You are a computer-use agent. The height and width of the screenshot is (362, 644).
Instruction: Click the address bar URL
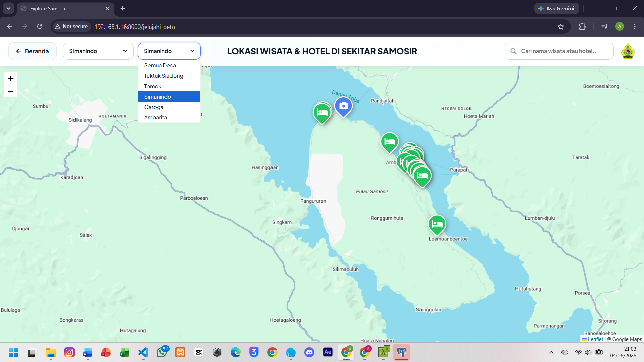pos(135,27)
